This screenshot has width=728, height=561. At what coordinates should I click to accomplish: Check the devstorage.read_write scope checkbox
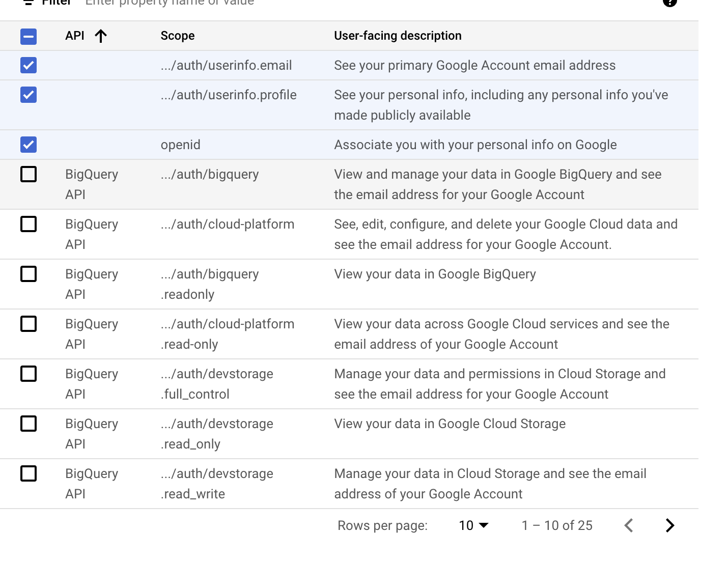click(x=29, y=473)
